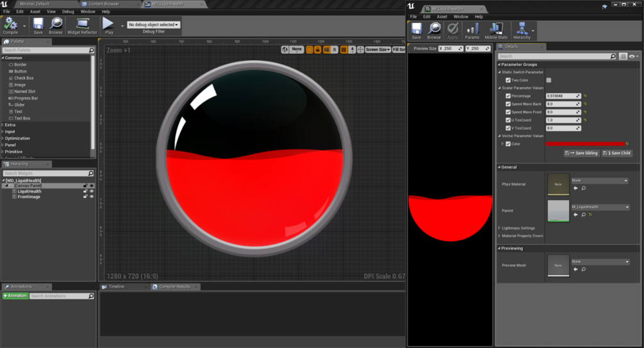Viewport: 644px width, 348px height.
Task: Find Parent material in Content Browser
Action: (583, 215)
